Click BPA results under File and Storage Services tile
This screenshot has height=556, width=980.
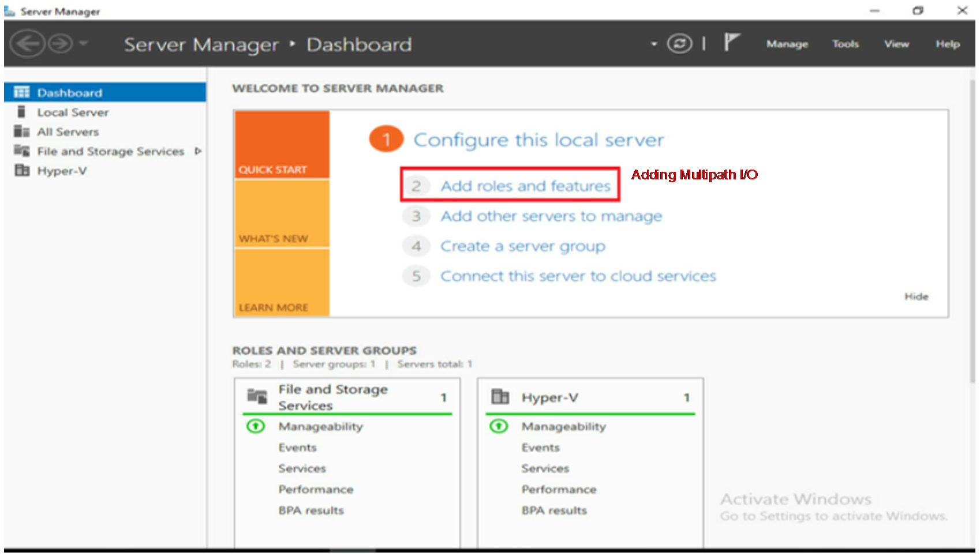[311, 510]
